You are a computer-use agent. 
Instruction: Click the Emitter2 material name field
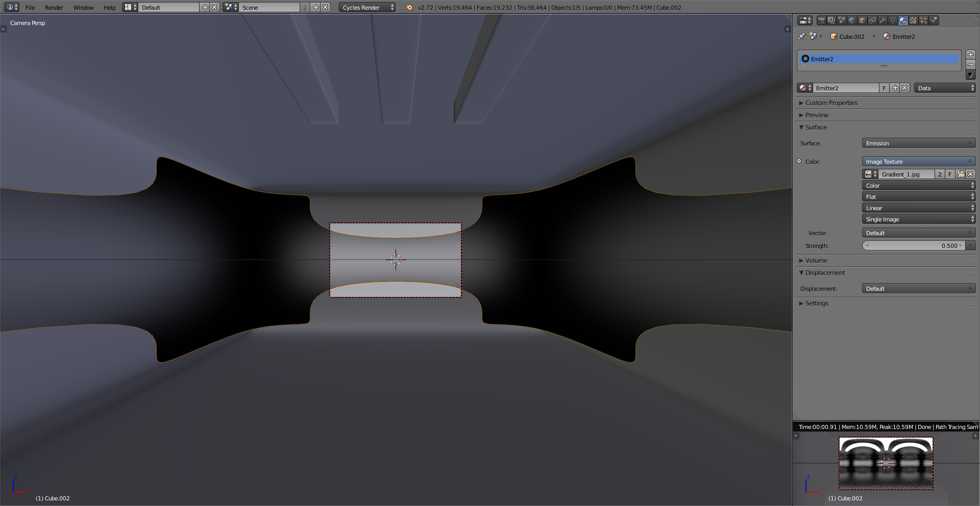846,88
